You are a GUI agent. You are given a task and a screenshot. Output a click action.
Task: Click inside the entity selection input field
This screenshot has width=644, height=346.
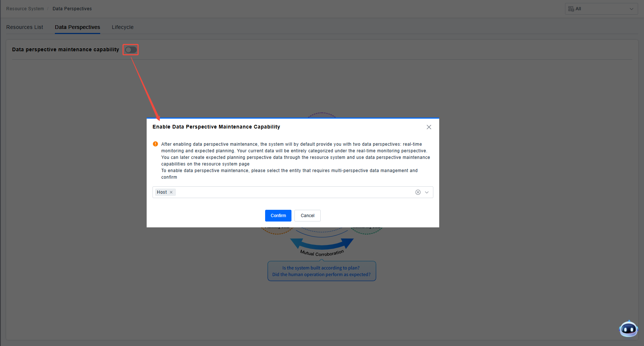point(293,192)
